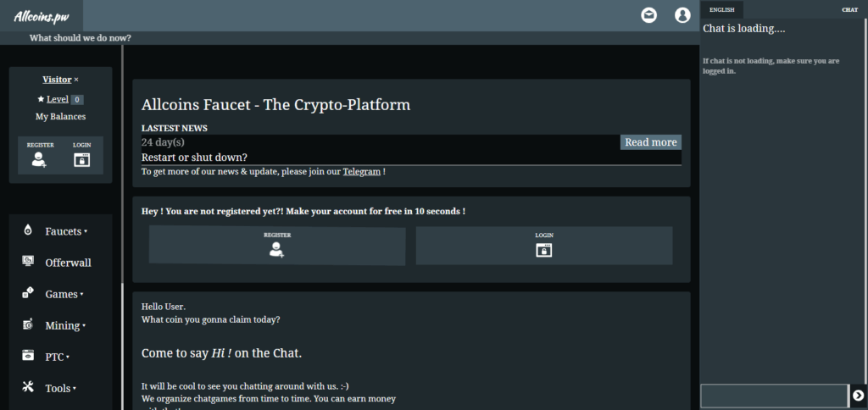
Task: Click 'My Balances' text
Action: coord(61,117)
